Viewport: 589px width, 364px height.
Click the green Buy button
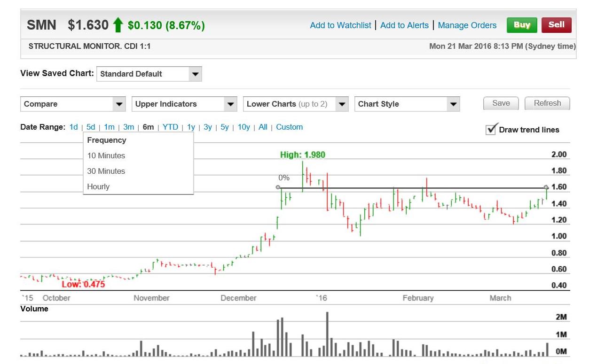[522, 25]
